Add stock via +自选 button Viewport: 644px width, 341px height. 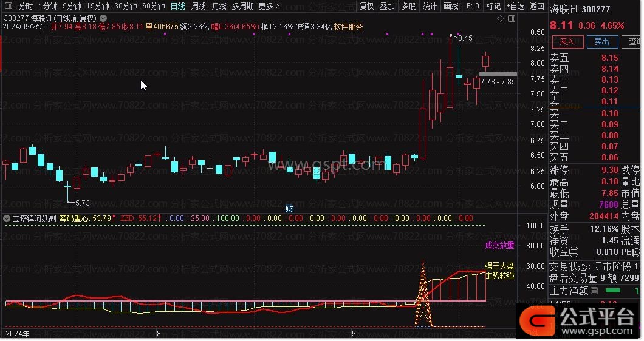[515, 6]
